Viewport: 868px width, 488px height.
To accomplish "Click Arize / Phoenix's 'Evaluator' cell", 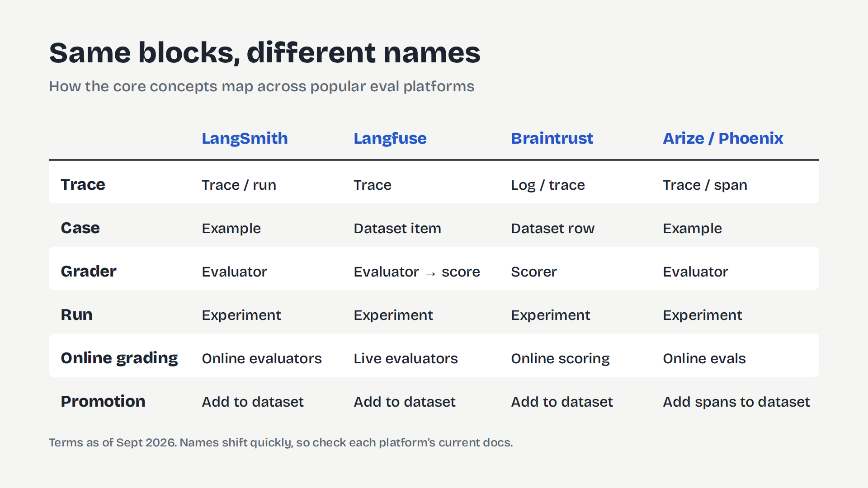I will pos(695,272).
